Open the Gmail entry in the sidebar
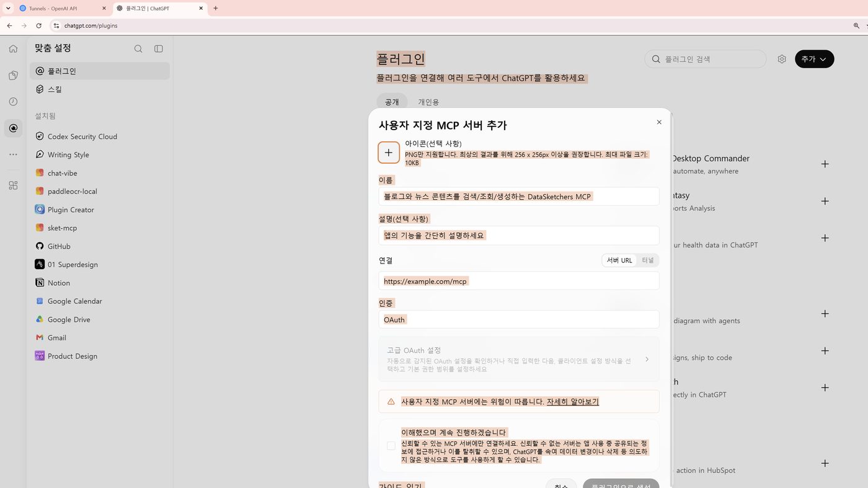868x488 pixels. pos(99,338)
